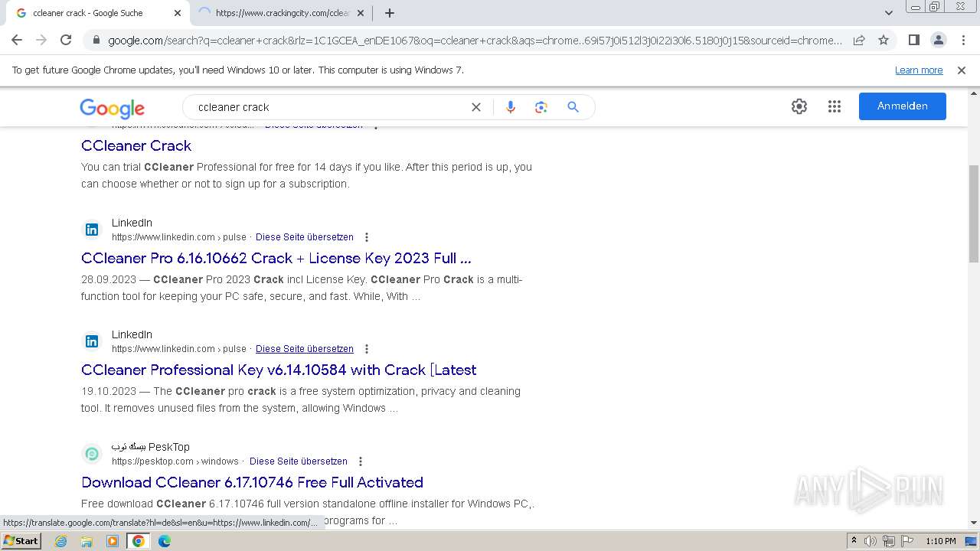This screenshot has height=551, width=980.
Task: Open a new browser tab with plus button
Action: click(x=390, y=13)
